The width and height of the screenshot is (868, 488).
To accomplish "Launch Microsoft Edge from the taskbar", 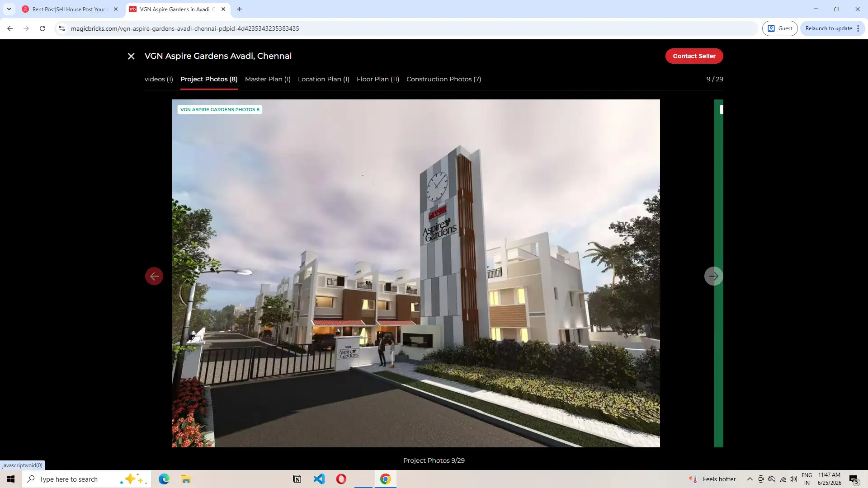I will point(164,479).
